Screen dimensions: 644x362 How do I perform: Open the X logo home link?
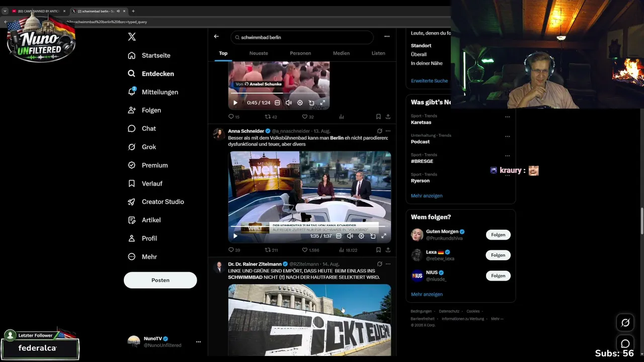[x=132, y=37]
